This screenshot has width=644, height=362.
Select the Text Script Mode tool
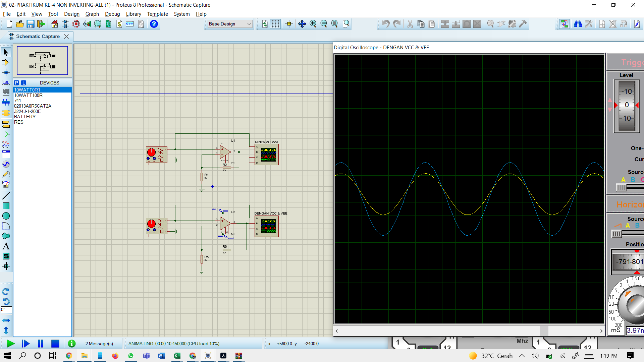pos(6,93)
